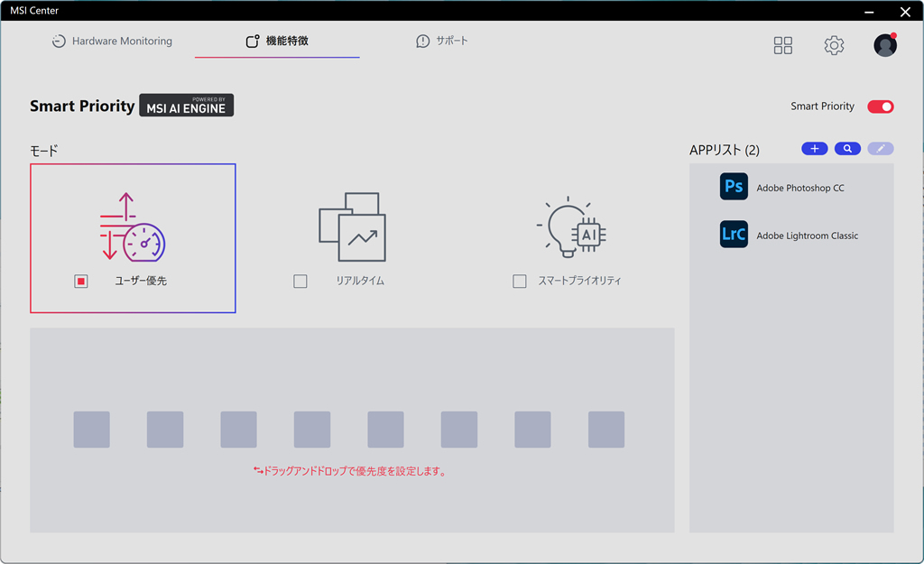Select the Adobe Photoshop CC icon
Viewport: 924px width, 564px height.
point(734,186)
